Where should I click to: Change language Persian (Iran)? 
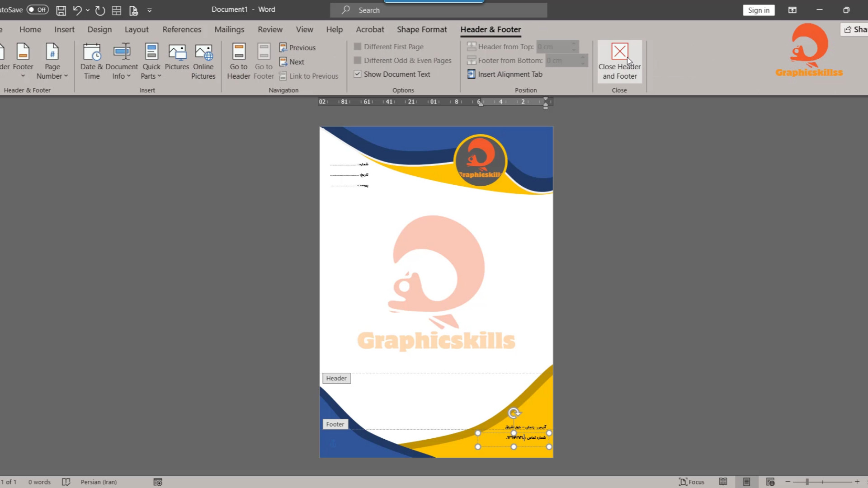point(99,482)
